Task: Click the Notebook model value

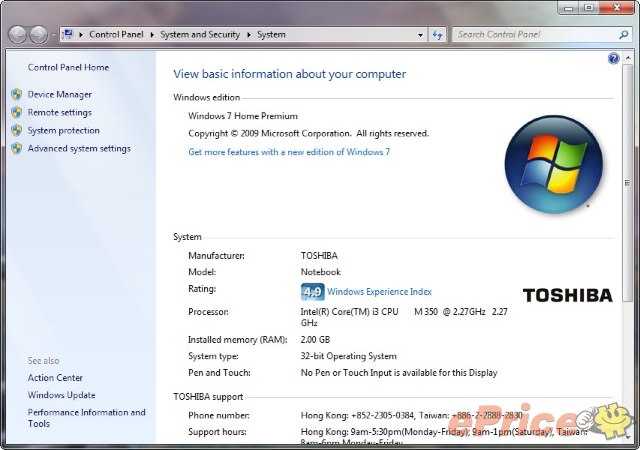Action: click(320, 272)
